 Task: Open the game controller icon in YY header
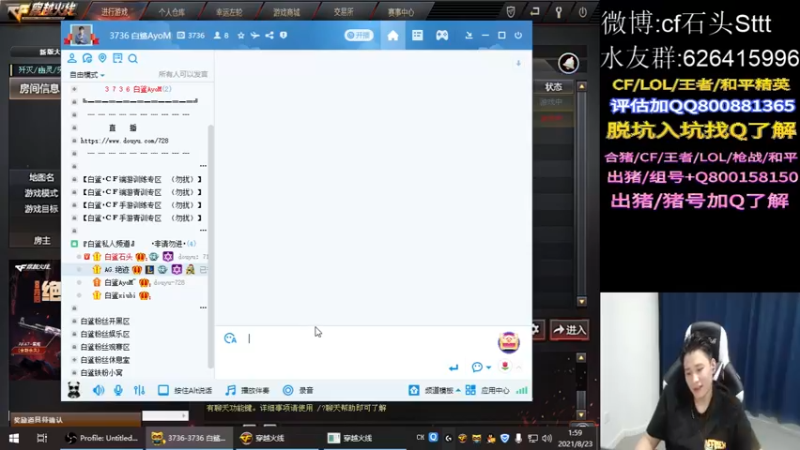point(442,35)
